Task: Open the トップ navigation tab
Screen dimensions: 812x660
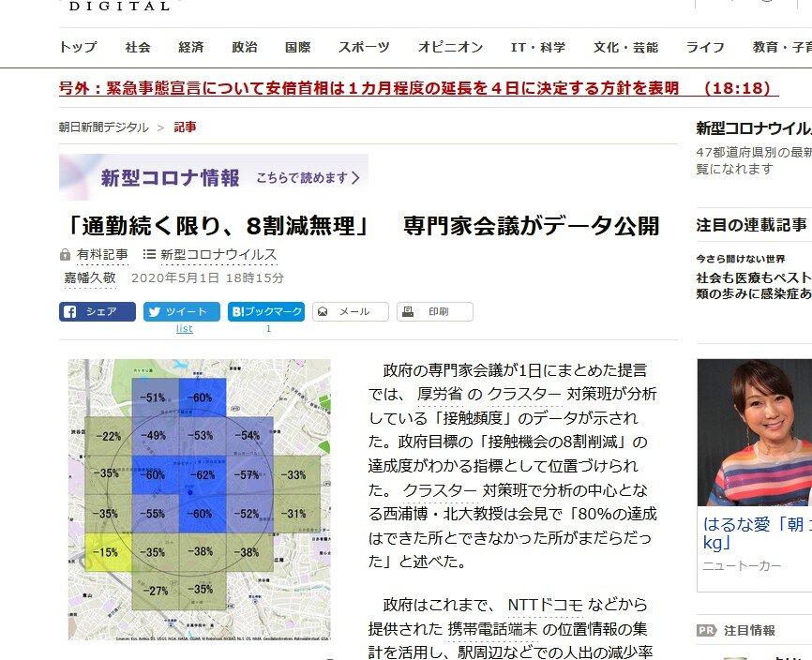Action: click(x=78, y=47)
